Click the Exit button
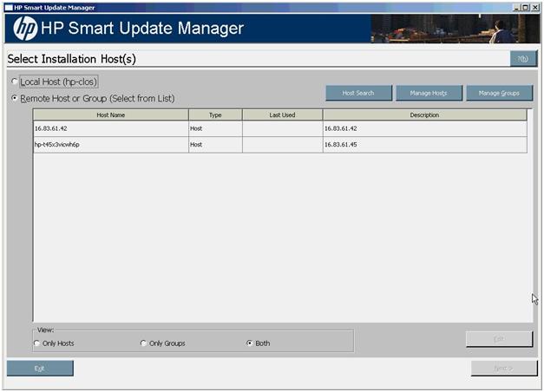The image size is (544, 392). pyautogui.click(x=40, y=368)
